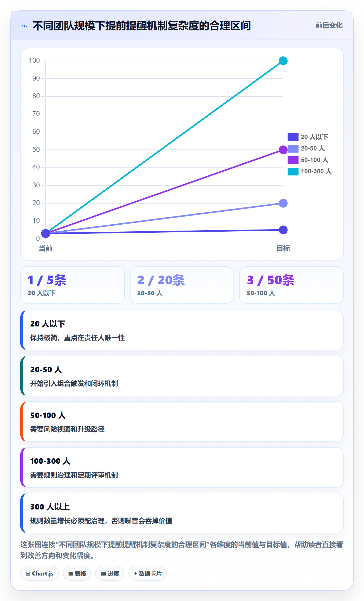Click the 数据卡片 tag chip
The width and height of the screenshot is (364, 601).
(148, 573)
